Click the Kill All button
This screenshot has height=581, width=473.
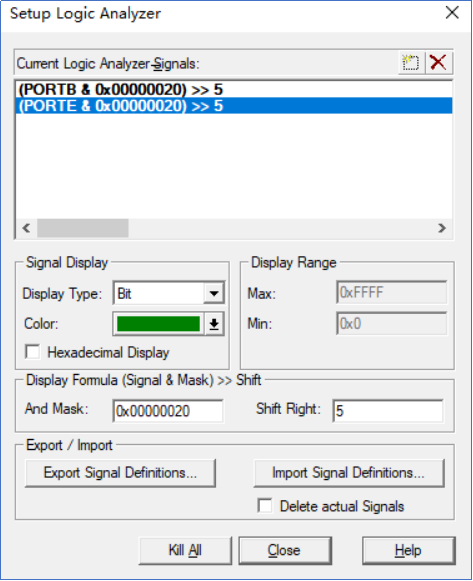point(185,550)
